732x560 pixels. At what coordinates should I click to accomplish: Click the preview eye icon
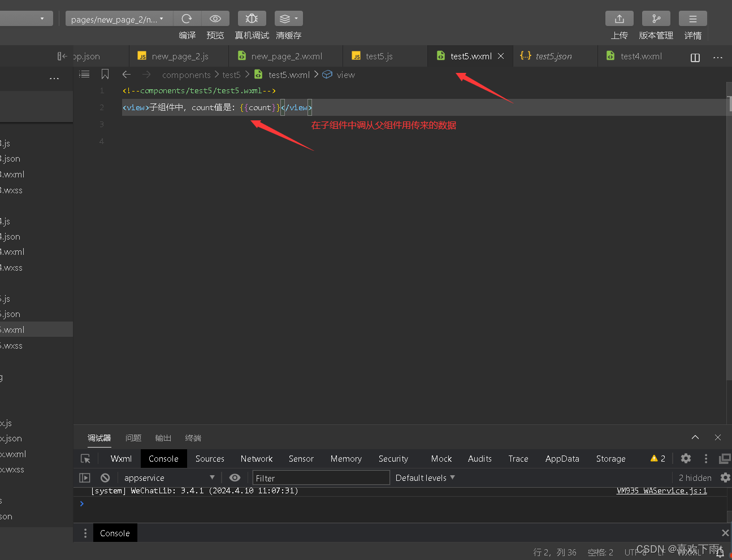tap(215, 19)
